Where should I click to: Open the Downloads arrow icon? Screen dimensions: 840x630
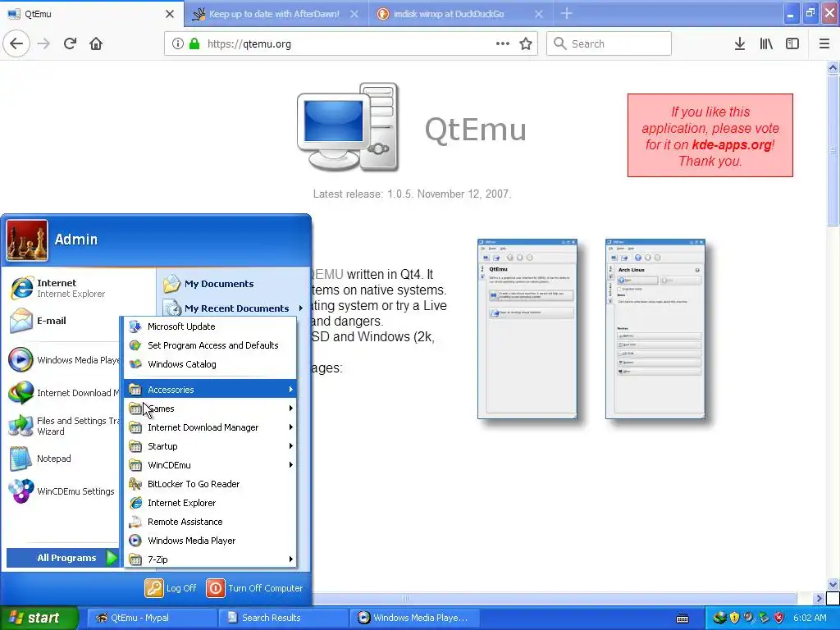pos(740,44)
